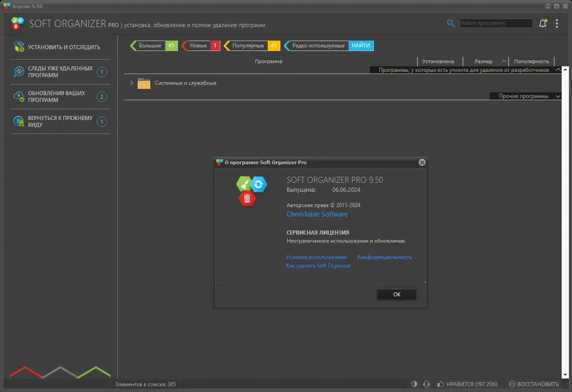Screen dimensions: 572x392
Task: Click the badge 1 beside Вернуться к прежнему виду
Action: coord(102,121)
